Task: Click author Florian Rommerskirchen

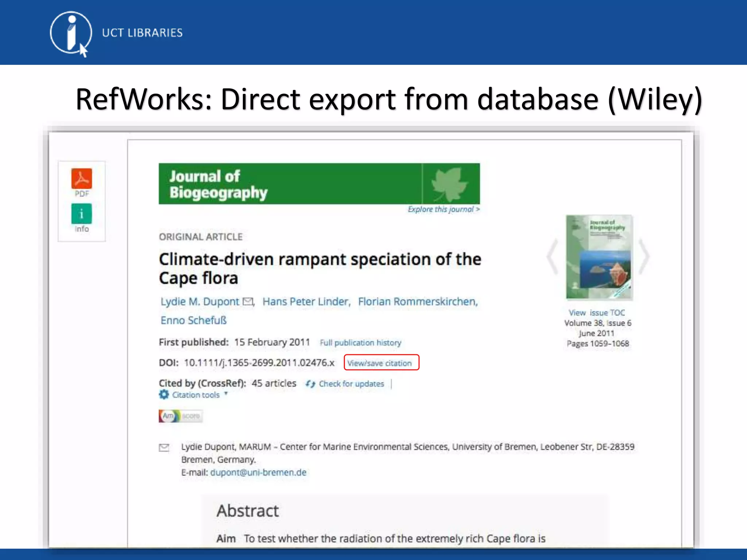Action: pos(418,302)
